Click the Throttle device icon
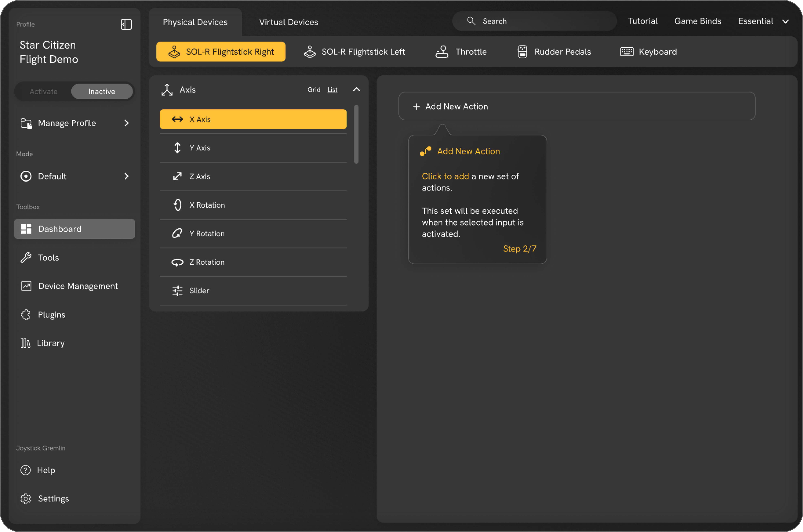 [x=442, y=52]
